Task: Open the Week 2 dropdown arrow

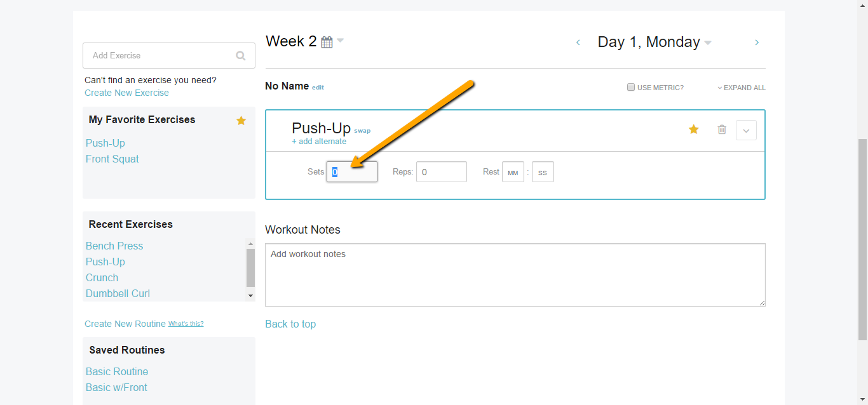Action: 341,41
